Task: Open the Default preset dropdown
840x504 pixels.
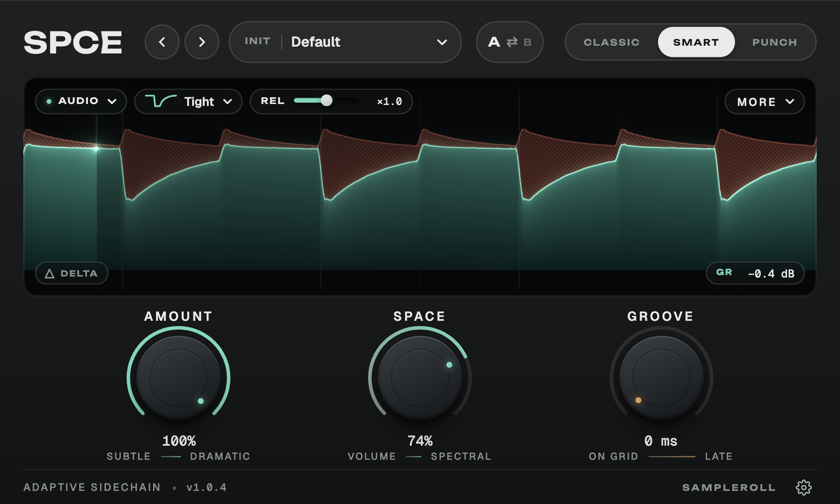Action: pos(345,42)
